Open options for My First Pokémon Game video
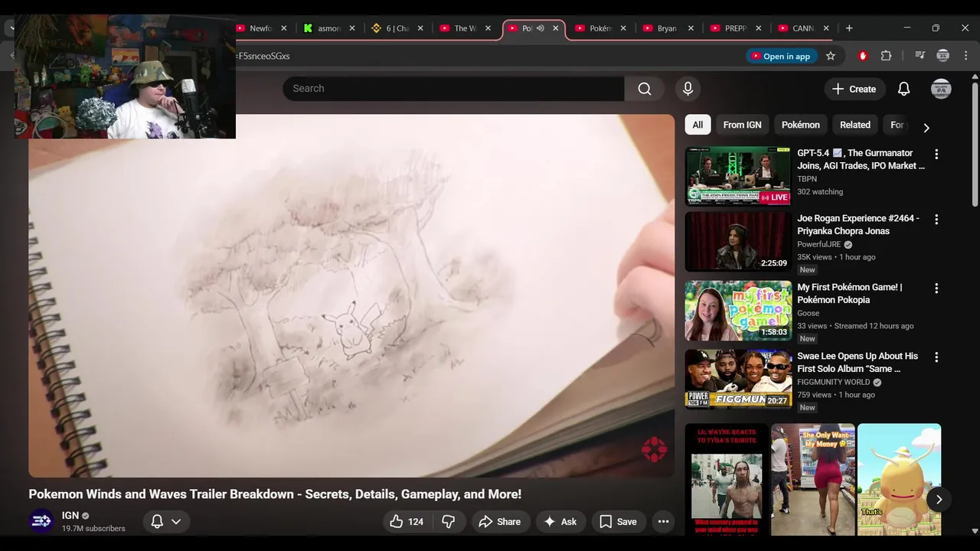 (x=936, y=289)
